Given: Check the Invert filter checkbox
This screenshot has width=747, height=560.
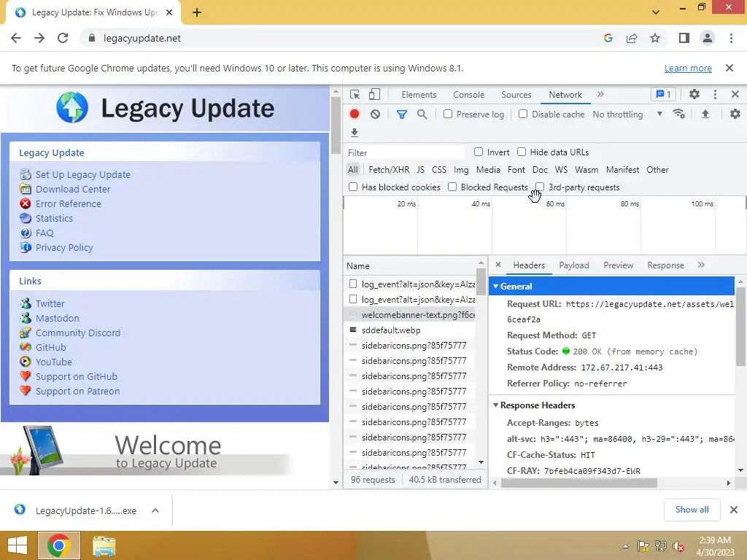Looking at the screenshot, I should [x=479, y=152].
